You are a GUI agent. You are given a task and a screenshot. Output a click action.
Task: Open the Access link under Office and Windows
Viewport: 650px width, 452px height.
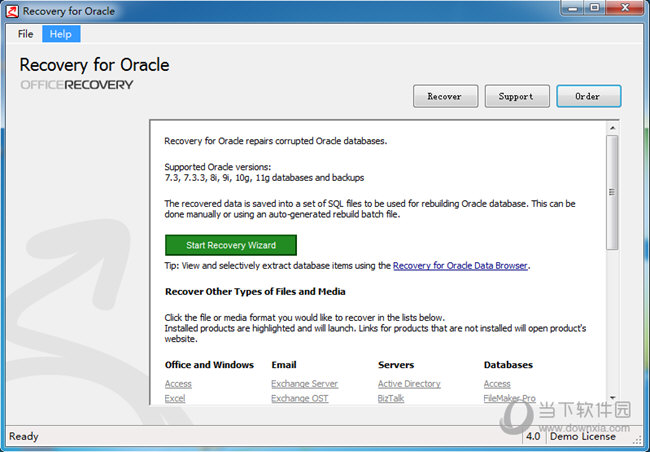pyautogui.click(x=178, y=384)
